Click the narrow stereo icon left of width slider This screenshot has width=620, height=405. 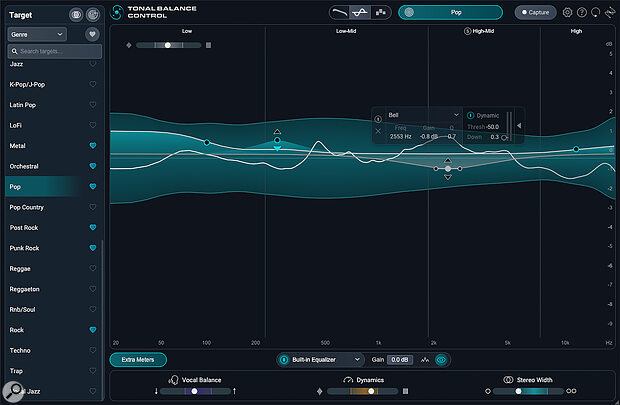[488, 391]
